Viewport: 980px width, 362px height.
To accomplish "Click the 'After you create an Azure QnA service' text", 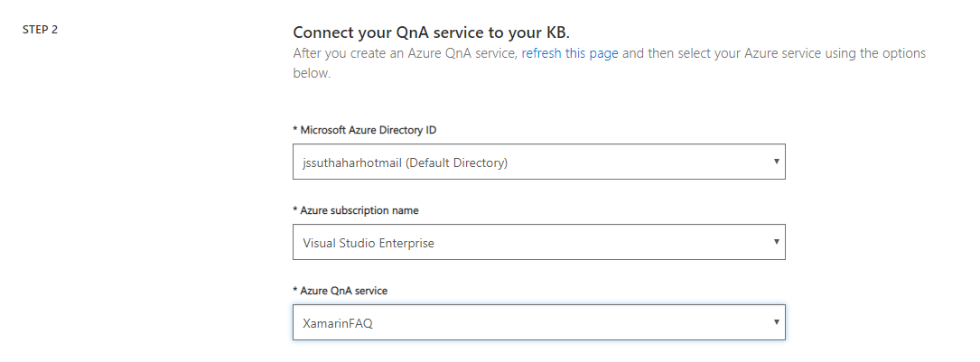I will coord(405,53).
